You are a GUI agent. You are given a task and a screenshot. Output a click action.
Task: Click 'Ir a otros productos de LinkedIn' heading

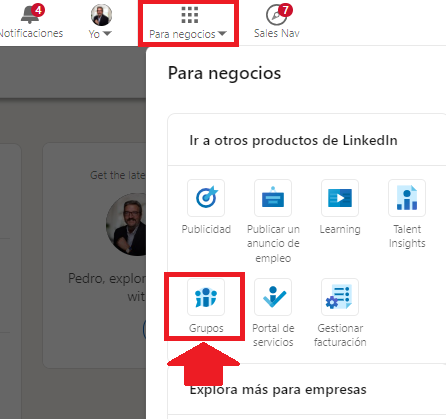(293, 140)
